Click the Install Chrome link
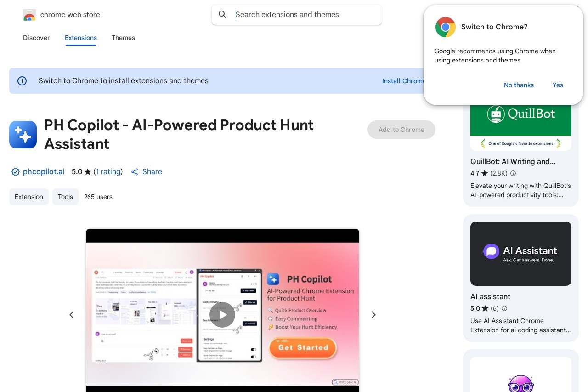The image size is (588, 392). pos(403,81)
